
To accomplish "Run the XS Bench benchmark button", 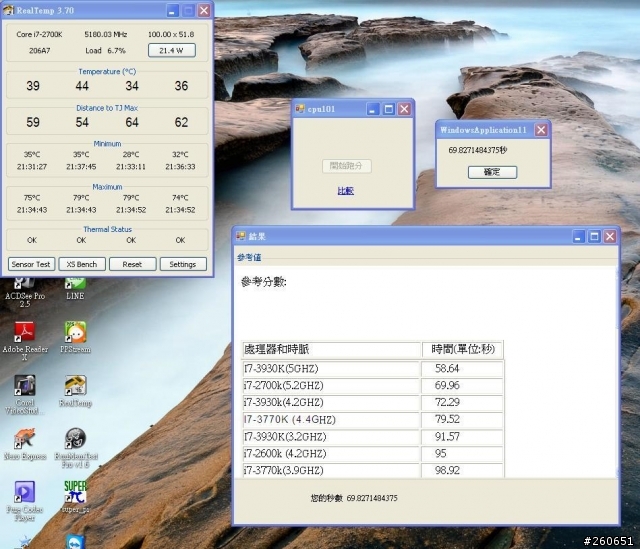I will click(x=82, y=264).
